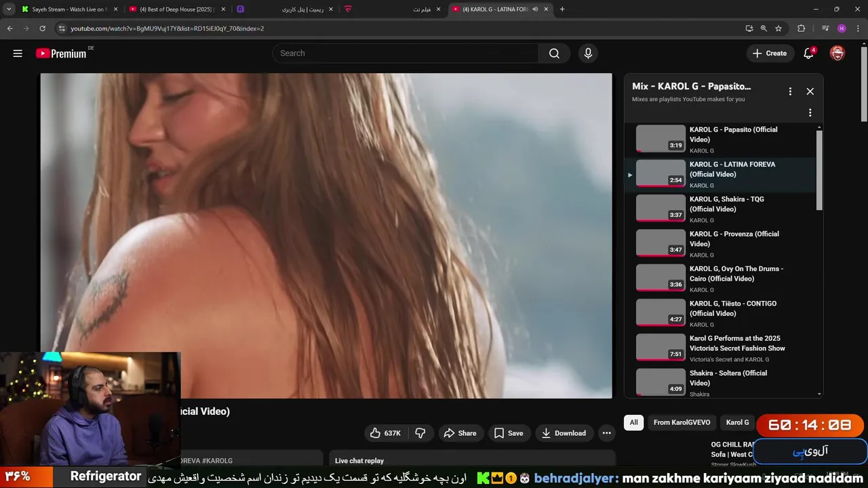Play KAROL G - Papasito from the mix
Image resolution: width=868 pixels, height=488 pixels.
(x=720, y=140)
